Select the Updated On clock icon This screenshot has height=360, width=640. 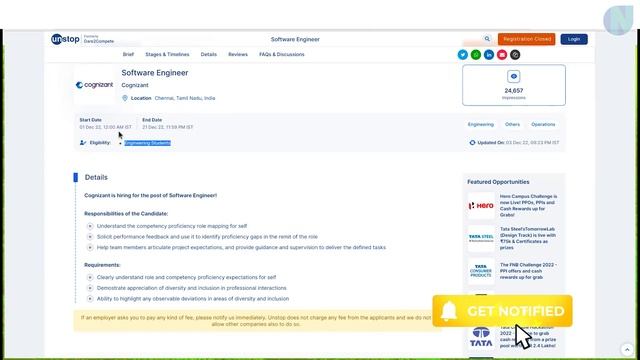tap(472, 142)
